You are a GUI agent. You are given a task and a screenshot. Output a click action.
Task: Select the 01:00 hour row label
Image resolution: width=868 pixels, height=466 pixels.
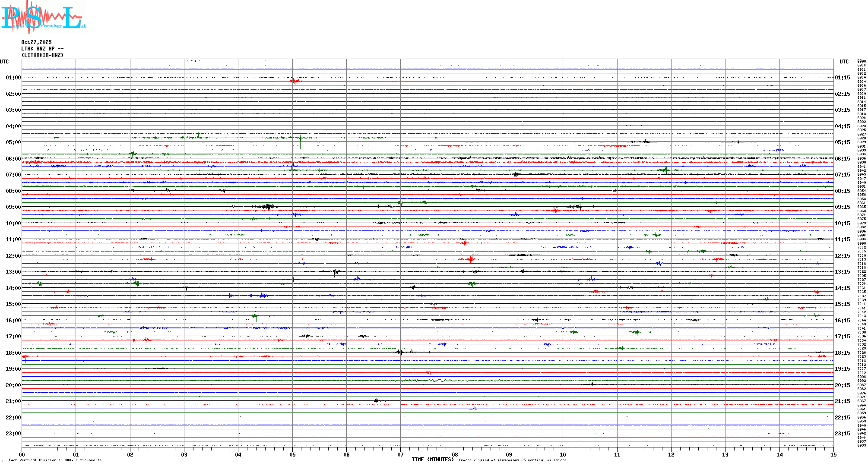[x=13, y=78]
